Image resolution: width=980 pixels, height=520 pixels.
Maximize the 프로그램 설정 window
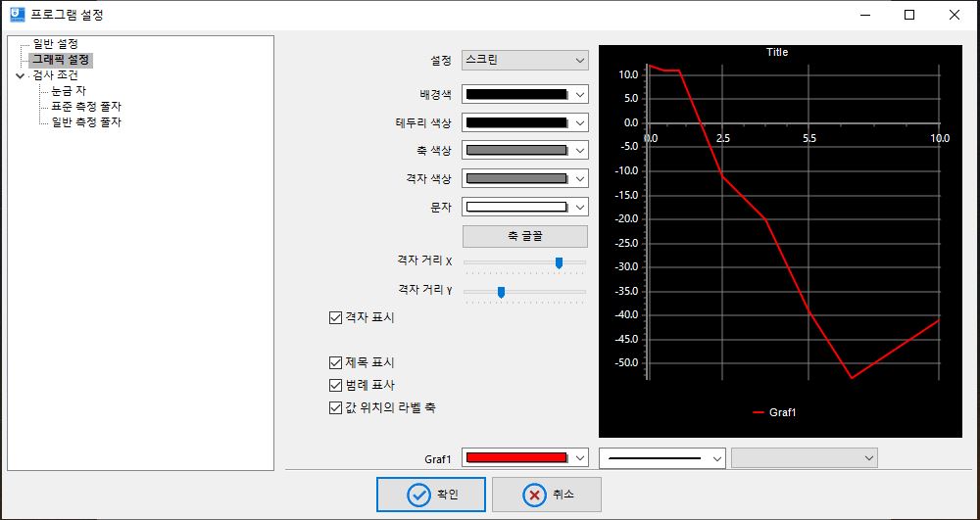tap(909, 15)
